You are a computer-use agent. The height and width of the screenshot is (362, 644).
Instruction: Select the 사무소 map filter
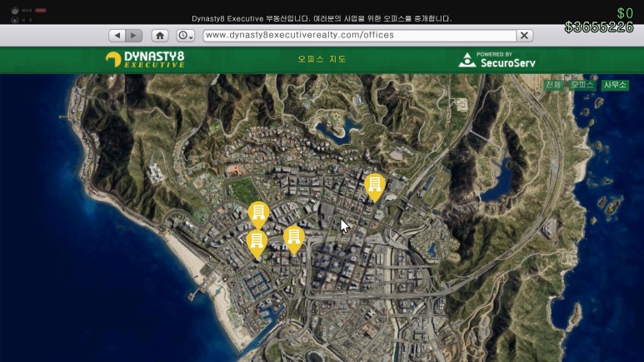click(x=615, y=85)
